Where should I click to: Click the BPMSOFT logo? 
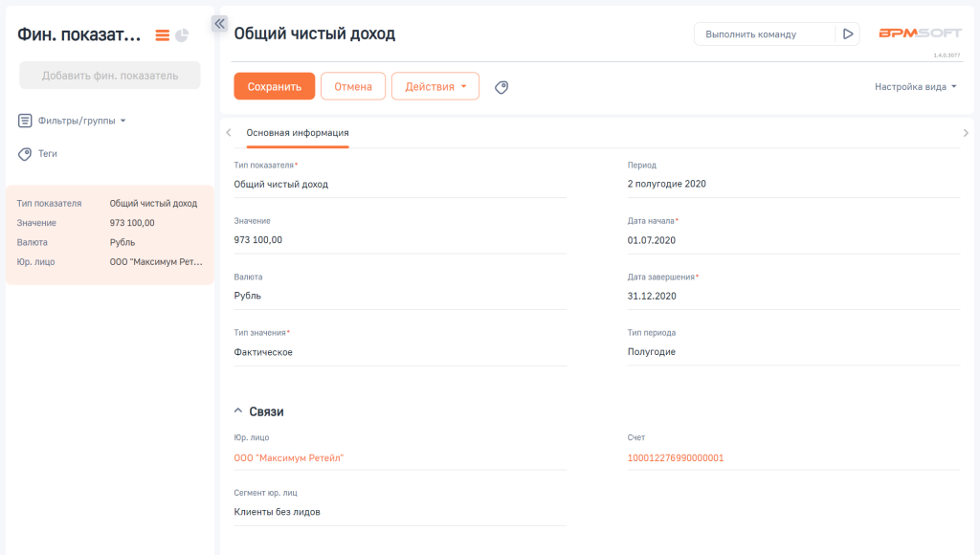920,32
